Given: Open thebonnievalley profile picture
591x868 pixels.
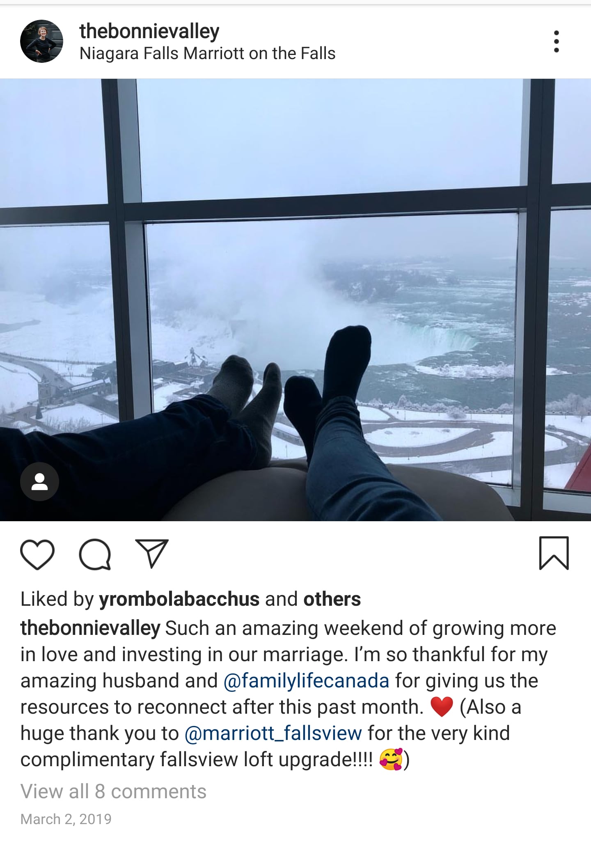Looking at the screenshot, I should pos(41,41).
